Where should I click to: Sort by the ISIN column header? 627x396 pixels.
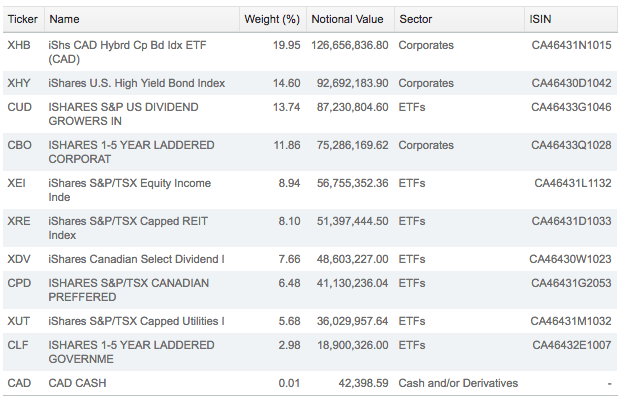(x=540, y=19)
